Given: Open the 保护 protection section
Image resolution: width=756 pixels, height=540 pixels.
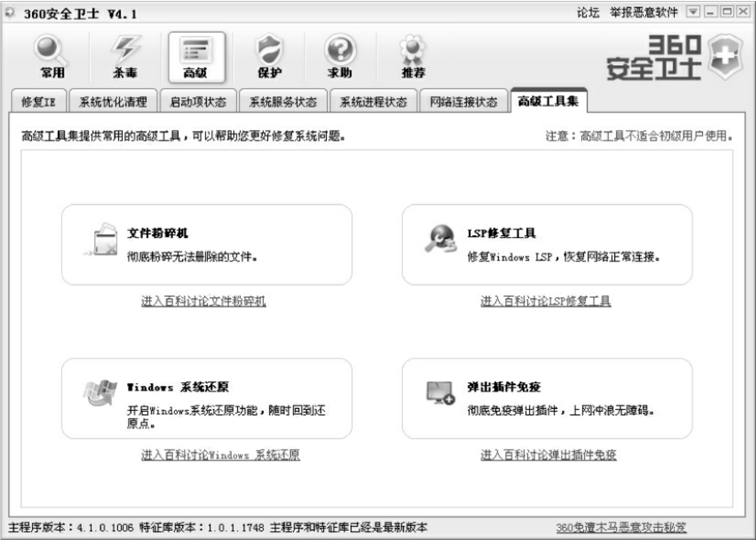Looking at the screenshot, I should (x=269, y=57).
